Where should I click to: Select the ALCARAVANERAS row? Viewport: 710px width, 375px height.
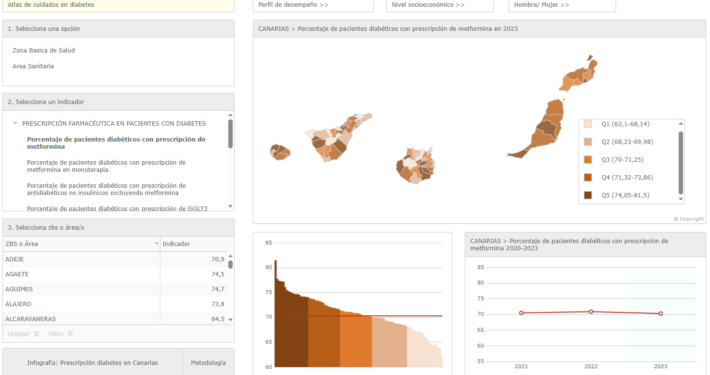tap(115, 318)
